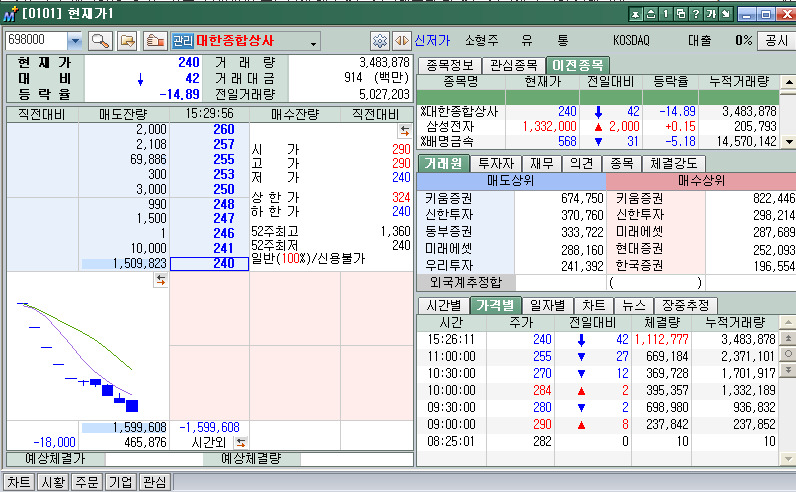The width and height of the screenshot is (796, 492).
Task: Select the 재무 tab
Action: pos(542,163)
